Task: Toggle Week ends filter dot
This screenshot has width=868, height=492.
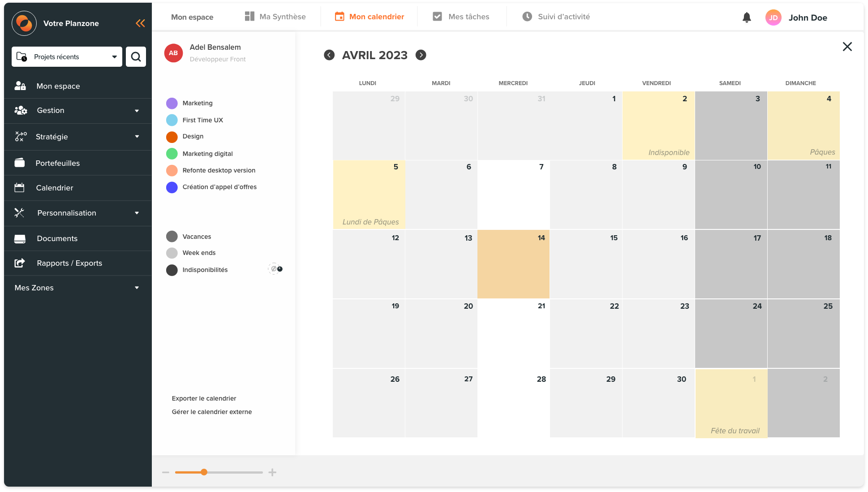Action: [172, 253]
